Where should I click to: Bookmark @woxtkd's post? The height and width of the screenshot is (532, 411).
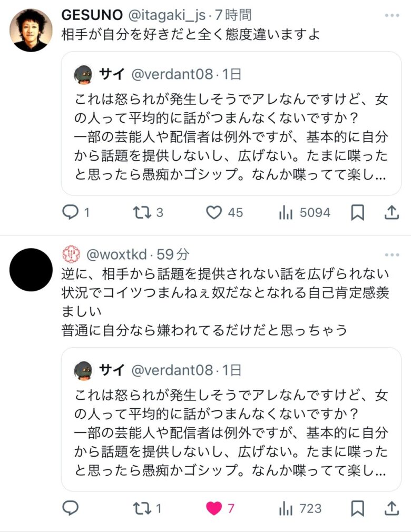358,508
